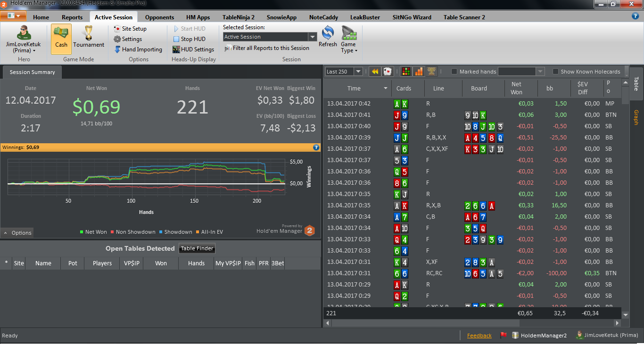Open the Game Type dropdown
The width and height of the screenshot is (644, 344).
(348, 40)
